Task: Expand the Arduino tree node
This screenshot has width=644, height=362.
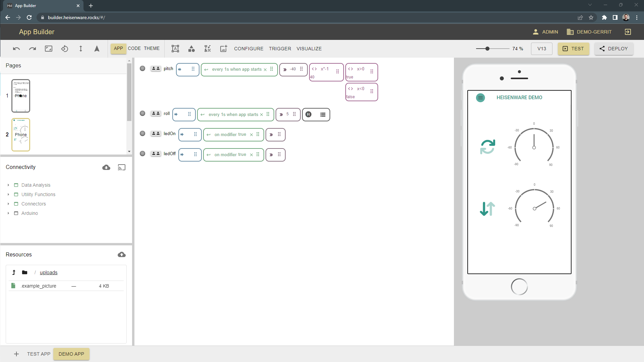Action: pyautogui.click(x=8, y=213)
